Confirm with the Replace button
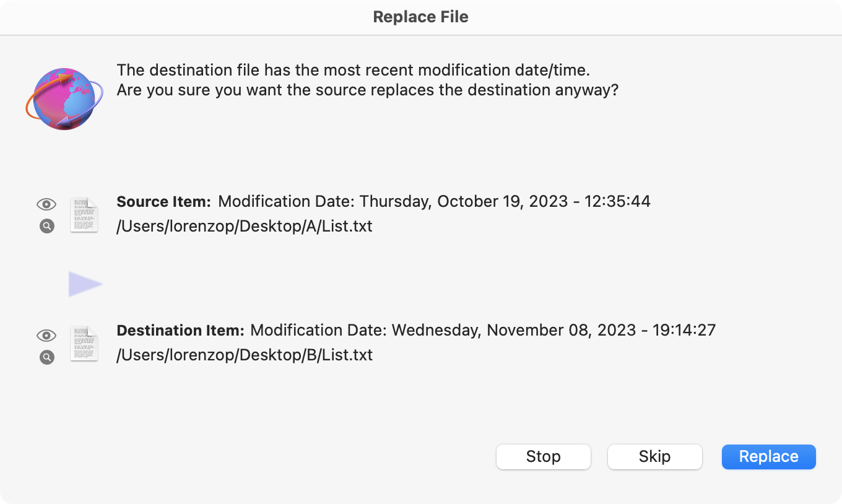Screen dimensions: 842x504 tap(769, 457)
